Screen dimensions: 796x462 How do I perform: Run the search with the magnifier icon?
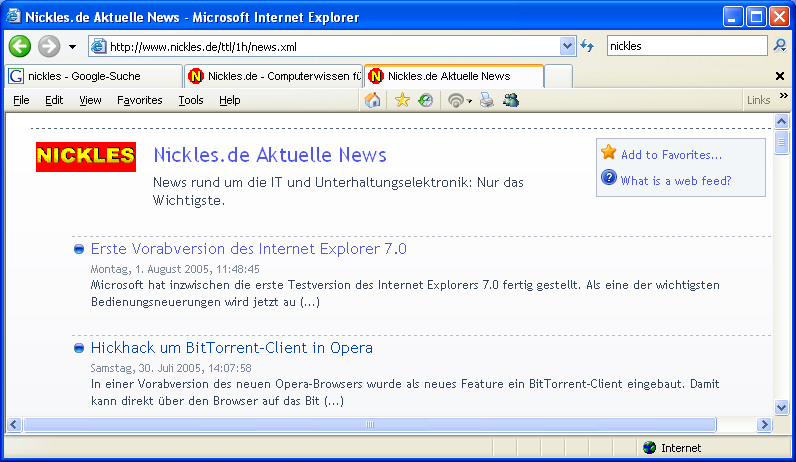click(780, 46)
